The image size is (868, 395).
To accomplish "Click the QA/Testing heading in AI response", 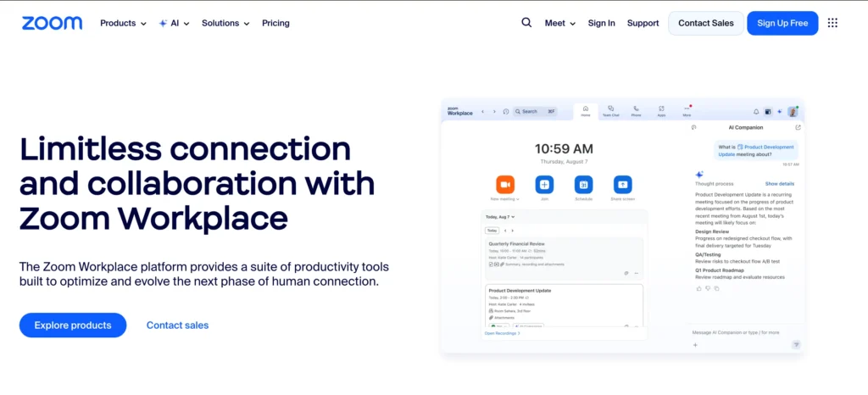I will click(x=708, y=254).
